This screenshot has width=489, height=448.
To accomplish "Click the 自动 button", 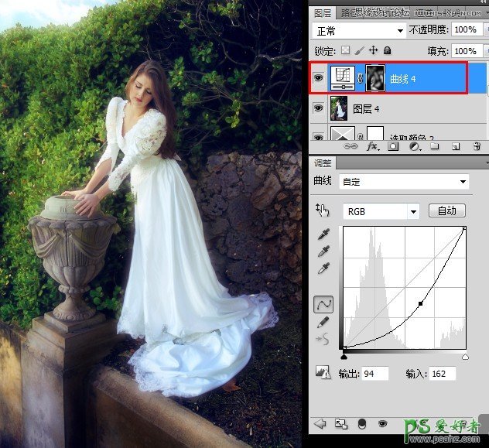I will 446,210.
